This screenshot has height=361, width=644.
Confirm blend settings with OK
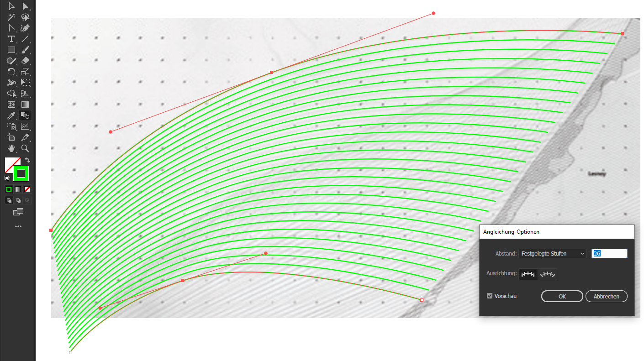pos(562,296)
